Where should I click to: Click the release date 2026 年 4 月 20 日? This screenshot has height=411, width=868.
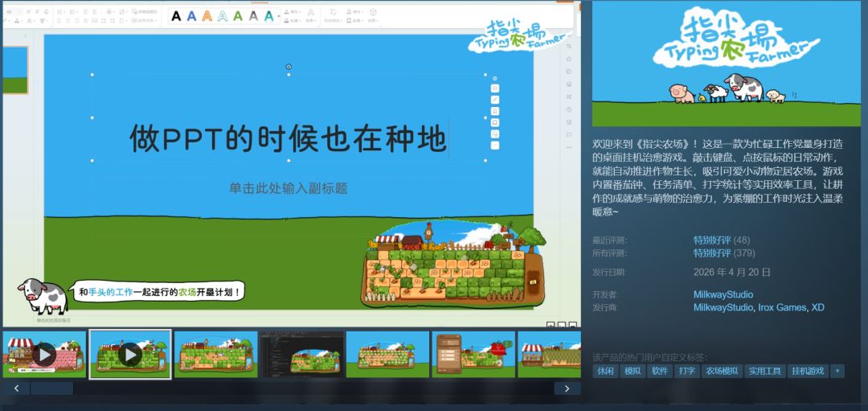732,272
